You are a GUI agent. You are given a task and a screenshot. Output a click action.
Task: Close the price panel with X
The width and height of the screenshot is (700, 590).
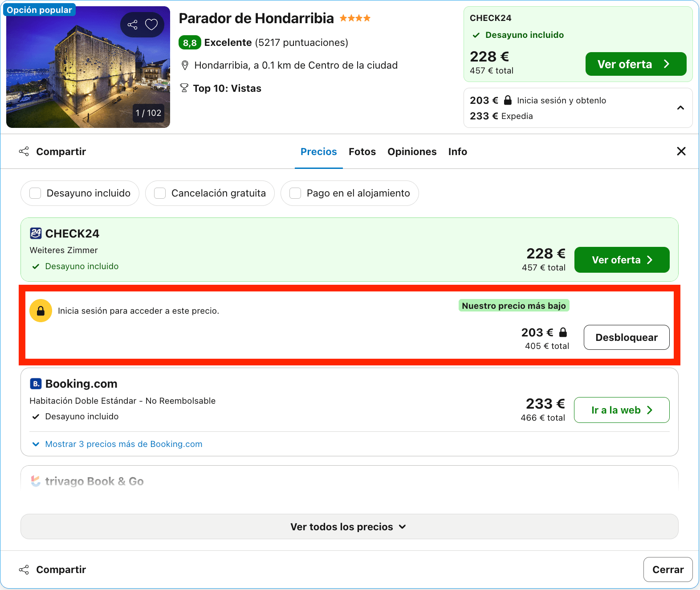click(681, 152)
